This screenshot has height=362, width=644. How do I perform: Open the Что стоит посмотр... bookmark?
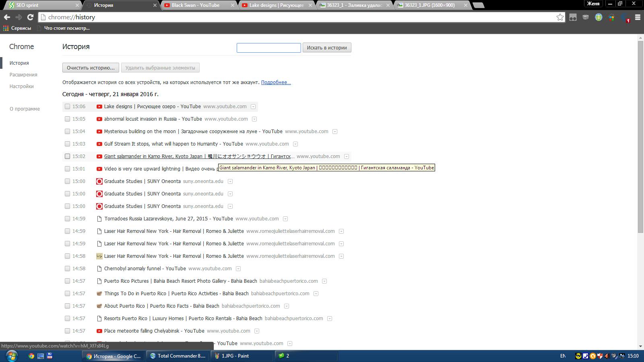[x=63, y=28]
